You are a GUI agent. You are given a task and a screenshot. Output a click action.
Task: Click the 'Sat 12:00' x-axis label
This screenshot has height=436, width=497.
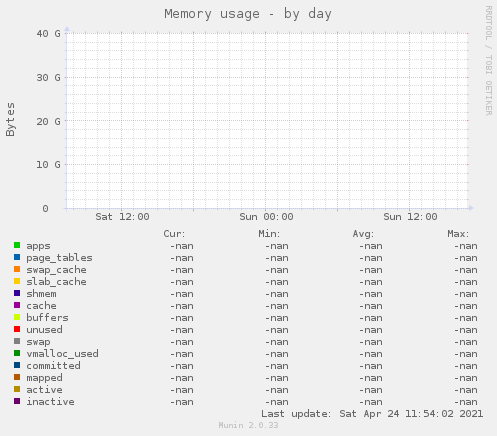tap(122, 217)
